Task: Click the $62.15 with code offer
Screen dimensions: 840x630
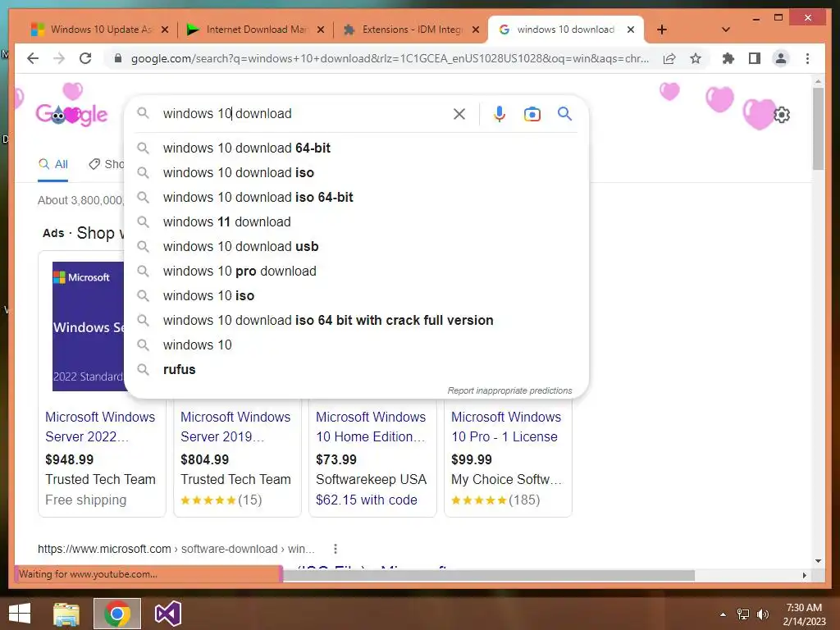Action: coord(367,500)
